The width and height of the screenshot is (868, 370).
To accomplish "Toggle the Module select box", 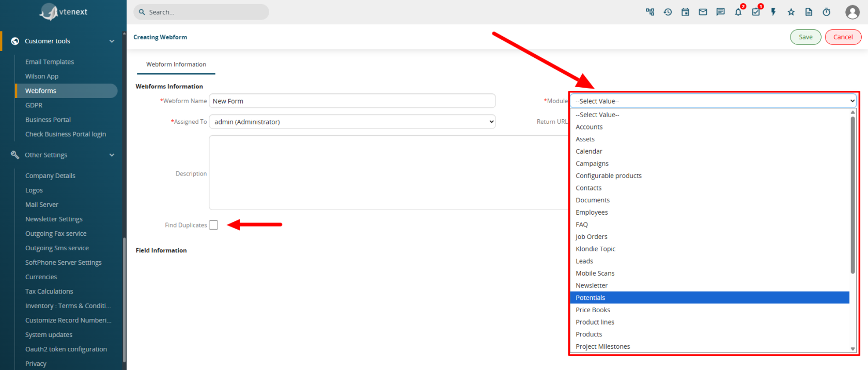I will coord(713,101).
